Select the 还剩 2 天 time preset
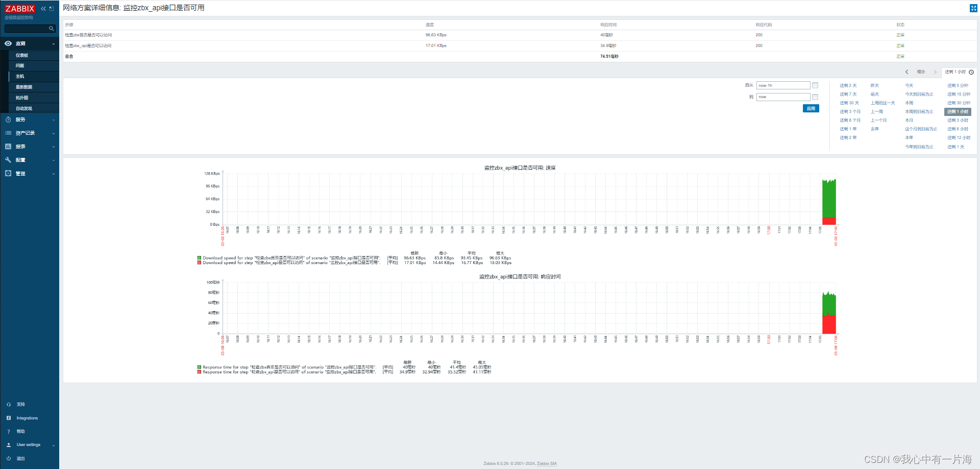 click(848, 86)
